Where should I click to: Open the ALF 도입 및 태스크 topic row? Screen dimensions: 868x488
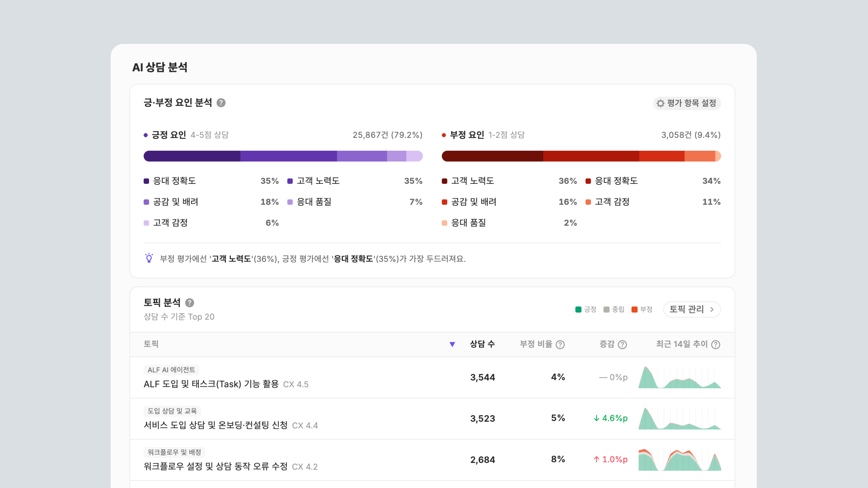tap(432, 378)
